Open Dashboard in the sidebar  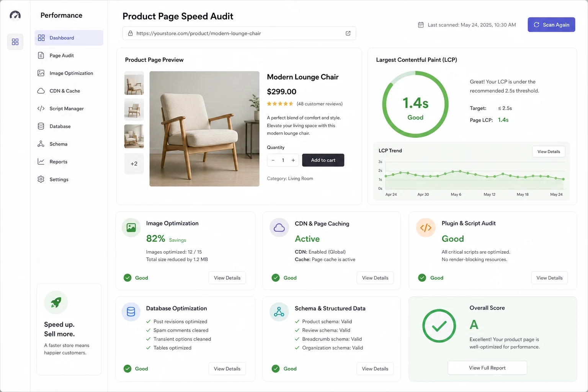click(69, 38)
